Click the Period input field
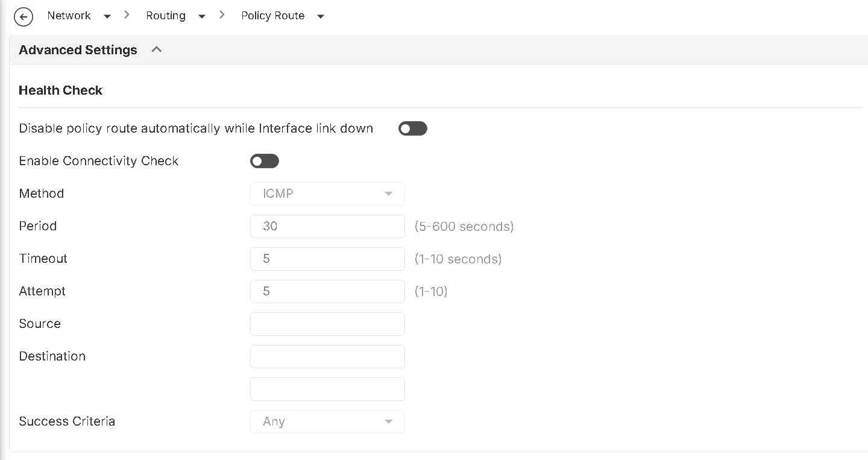This screenshot has height=460, width=868. 327,226
